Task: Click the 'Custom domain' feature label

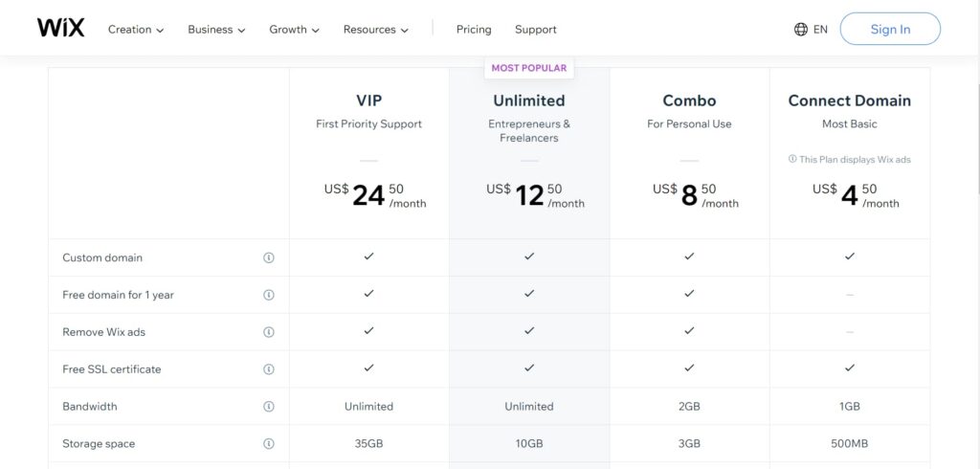Action: point(102,257)
